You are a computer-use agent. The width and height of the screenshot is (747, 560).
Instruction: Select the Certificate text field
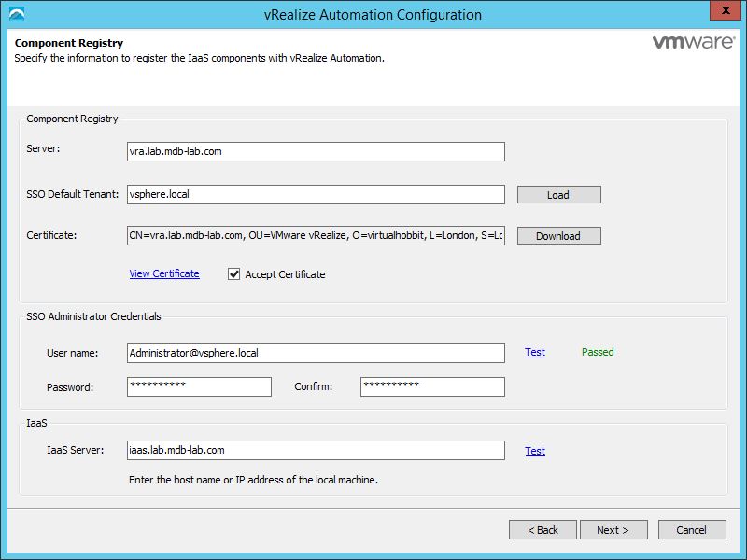coord(316,236)
